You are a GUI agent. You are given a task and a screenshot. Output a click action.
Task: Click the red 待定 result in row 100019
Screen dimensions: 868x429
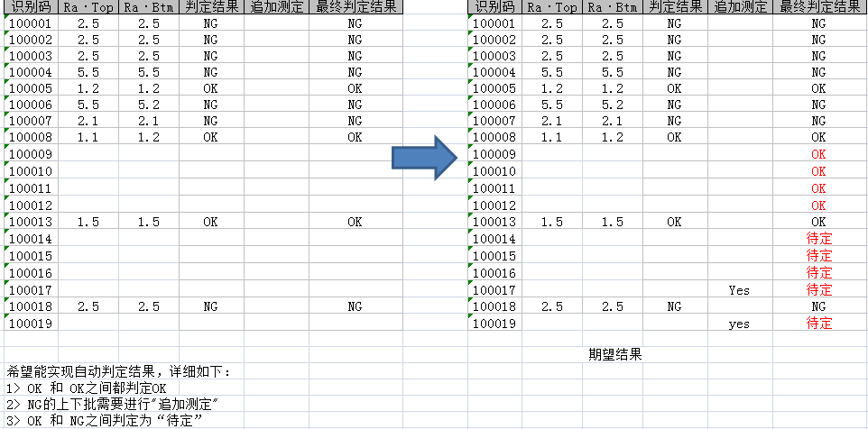tap(818, 324)
